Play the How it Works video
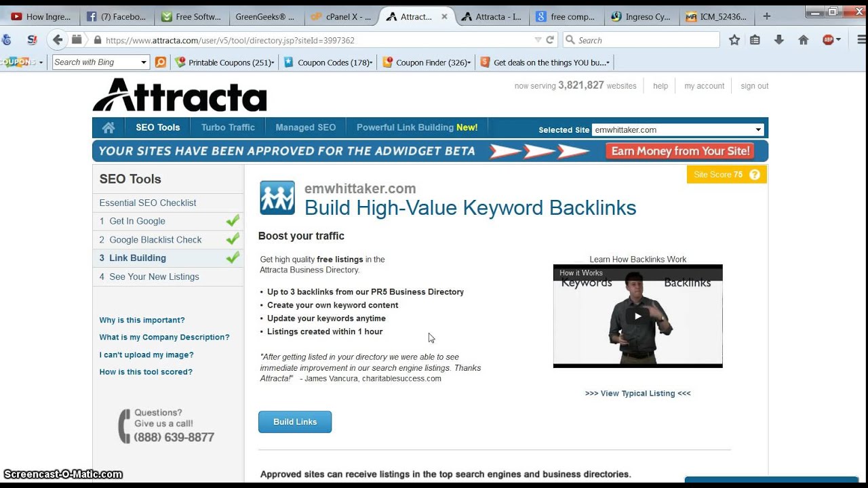Screen dimensions: 868x488 coord(637,316)
